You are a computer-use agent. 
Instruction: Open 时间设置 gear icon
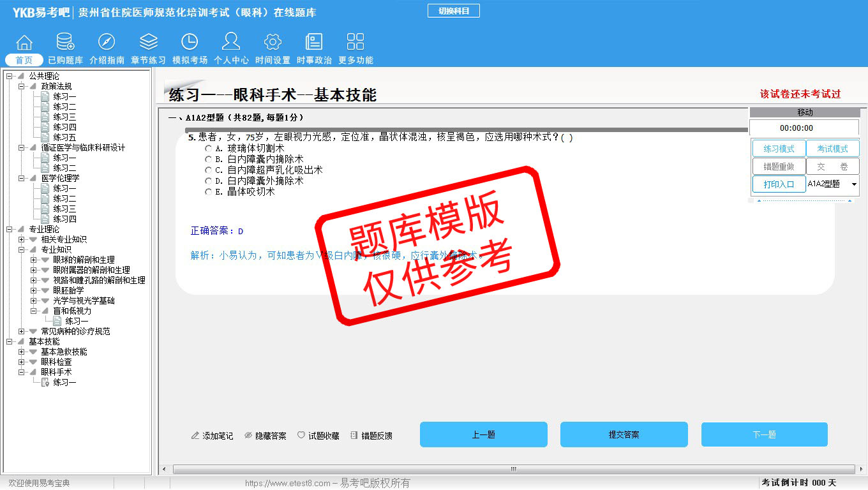pos(273,43)
